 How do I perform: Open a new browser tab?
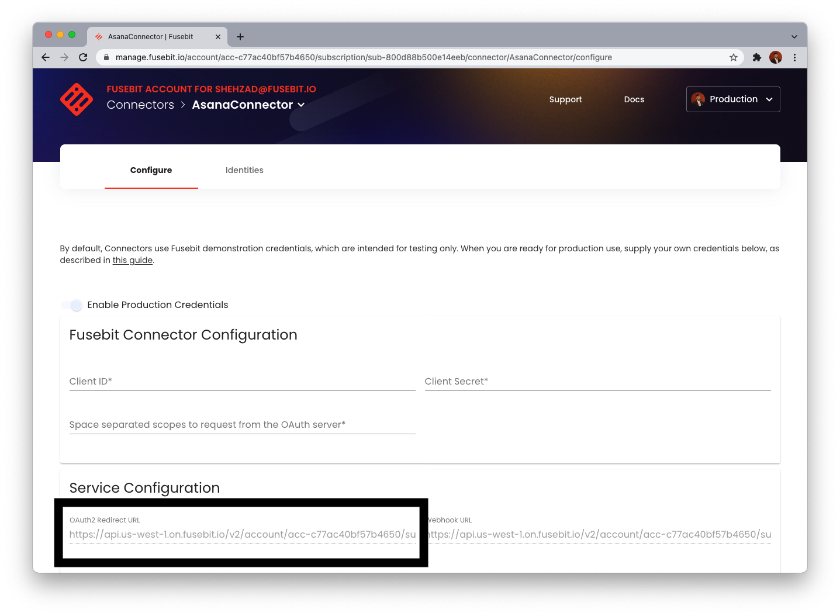coord(240,37)
